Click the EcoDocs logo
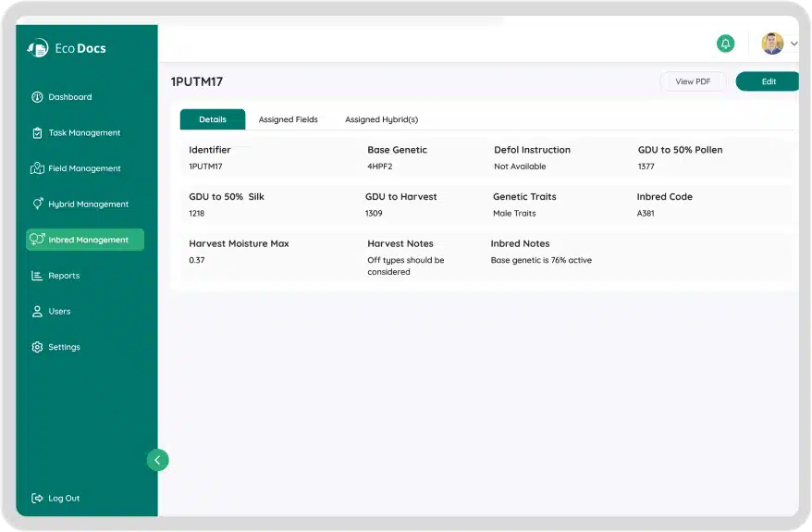Viewport: 812px width, 532px height. pos(67,48)
